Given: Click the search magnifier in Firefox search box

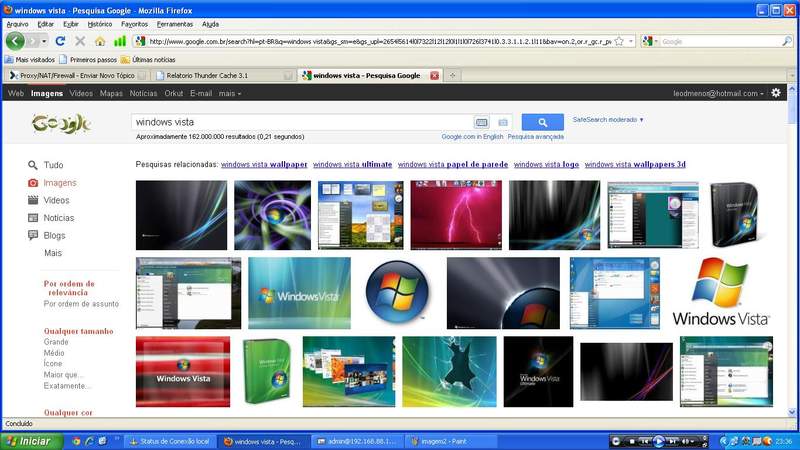Looking at the screenshot, I should click(x=787, y=41).
